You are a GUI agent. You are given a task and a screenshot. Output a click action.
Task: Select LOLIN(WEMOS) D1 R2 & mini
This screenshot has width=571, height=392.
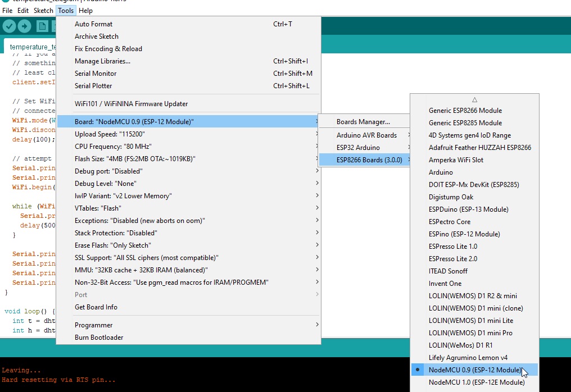474,297
